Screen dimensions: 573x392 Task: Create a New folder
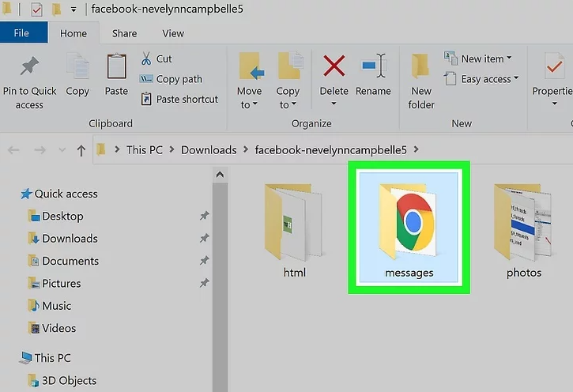(x=421, y=81)
